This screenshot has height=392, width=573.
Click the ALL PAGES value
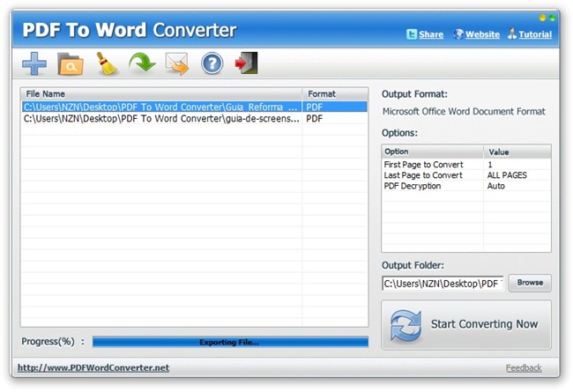(507, 175)
